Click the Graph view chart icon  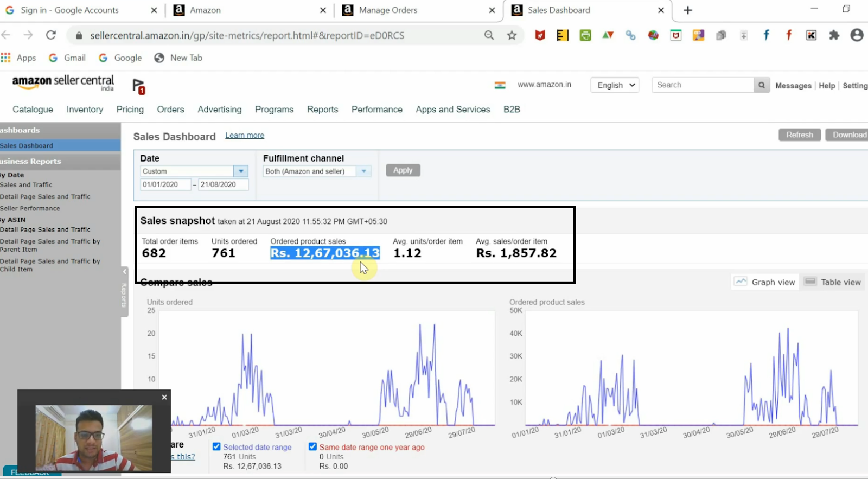point(741,282)
